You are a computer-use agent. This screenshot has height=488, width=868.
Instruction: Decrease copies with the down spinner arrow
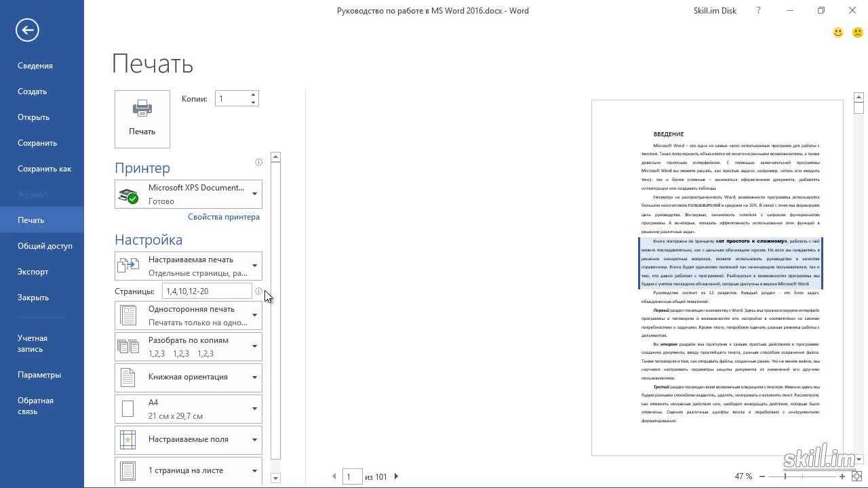(253, 102)
